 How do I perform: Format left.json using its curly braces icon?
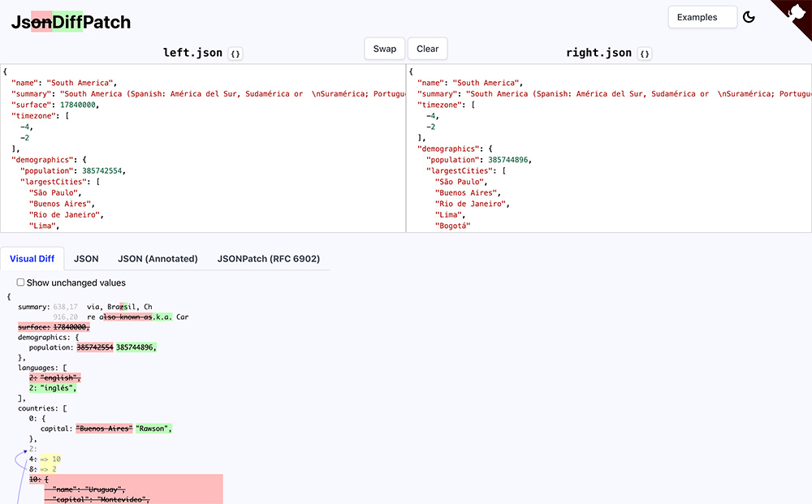point(235,54)
